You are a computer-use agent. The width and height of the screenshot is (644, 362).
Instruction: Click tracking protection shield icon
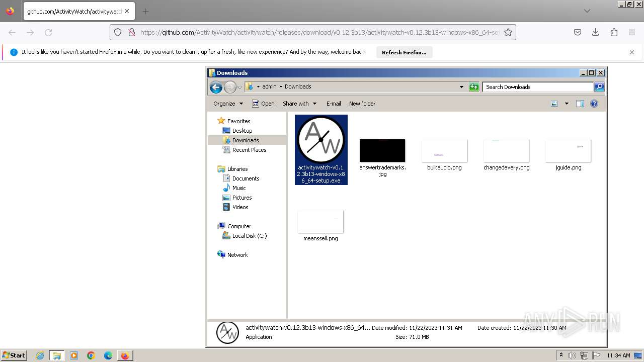118,32
